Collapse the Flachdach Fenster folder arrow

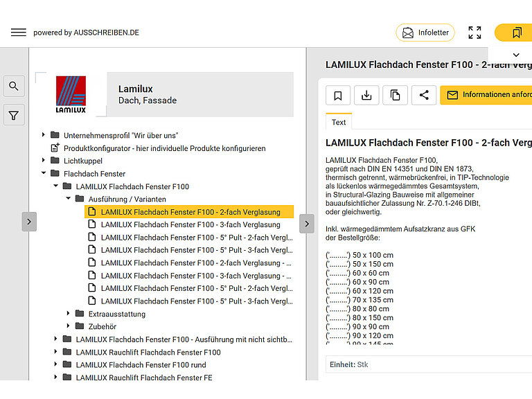point(44,172)
